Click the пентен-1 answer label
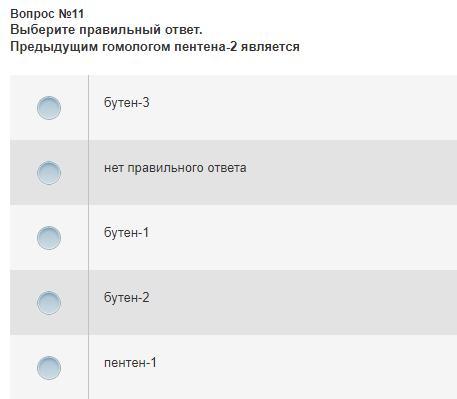457x399 pixels. tap(130, 363)
